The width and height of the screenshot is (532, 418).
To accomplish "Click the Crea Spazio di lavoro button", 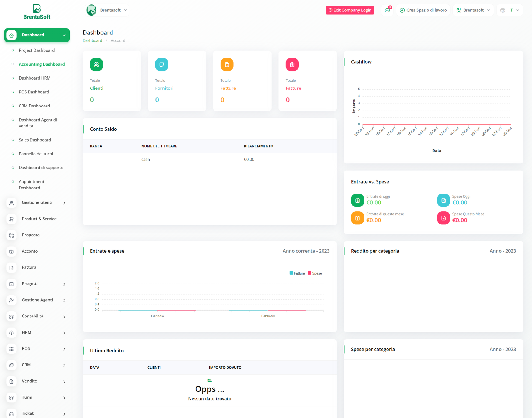I will pos(423,10).
